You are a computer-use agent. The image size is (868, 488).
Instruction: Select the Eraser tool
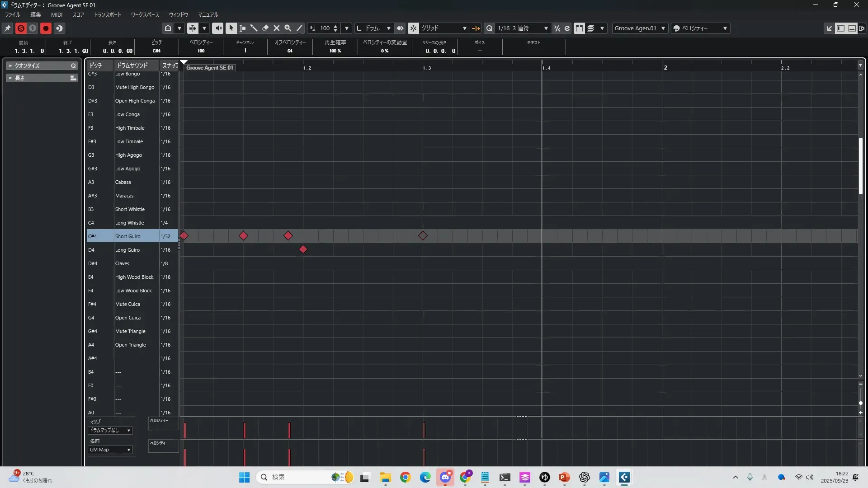265,28
